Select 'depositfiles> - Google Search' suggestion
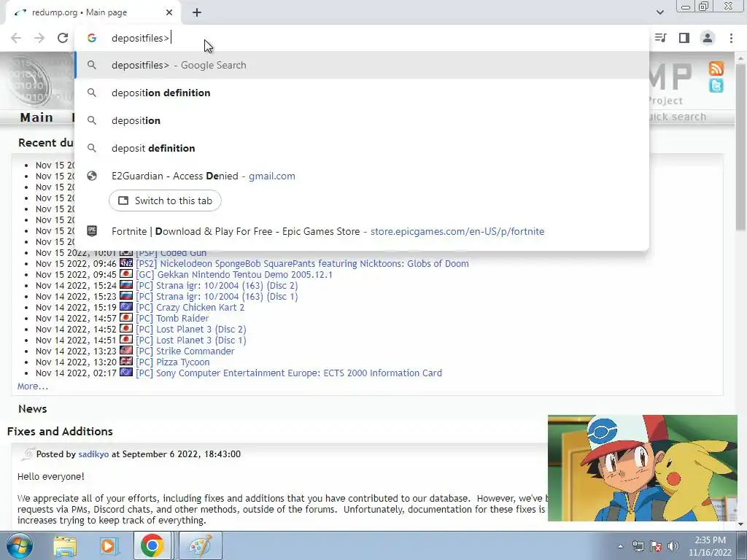This screenshot has height=560, width=747. (362, 65)
